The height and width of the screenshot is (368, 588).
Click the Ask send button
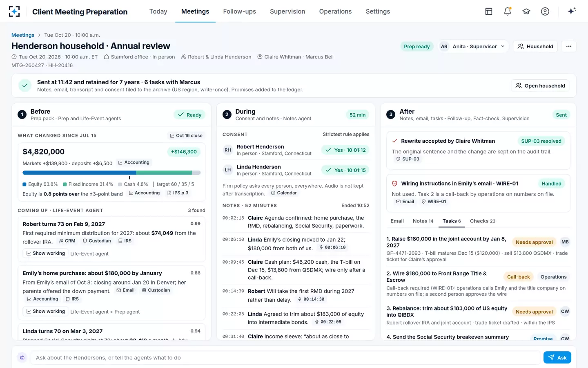557,357
